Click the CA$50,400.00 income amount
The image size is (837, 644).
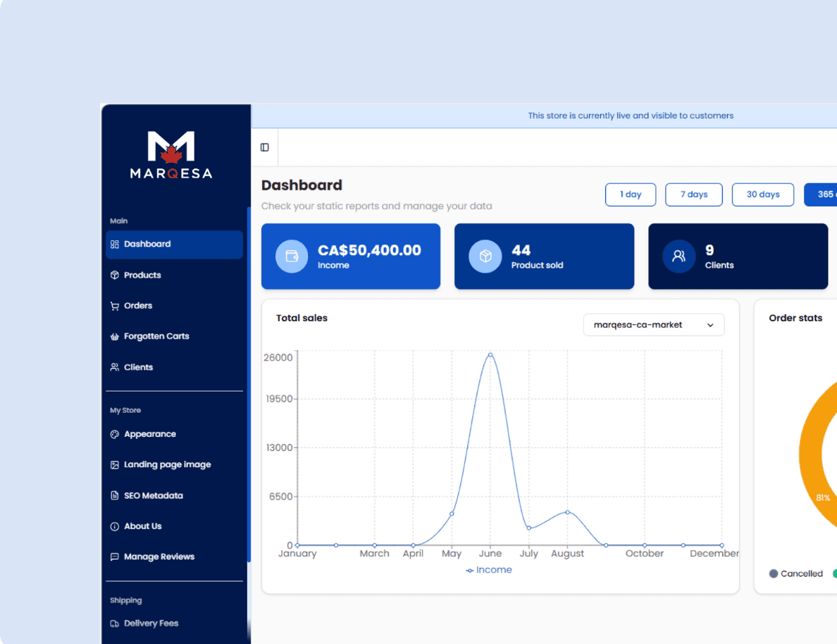(369, 250)
